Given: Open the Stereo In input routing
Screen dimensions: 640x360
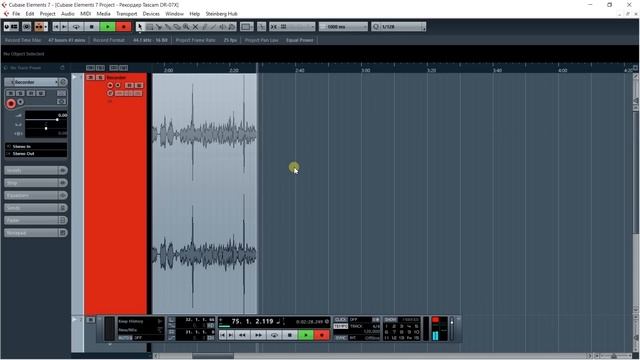Looking at the screenshot, I should tap(36, 146).
